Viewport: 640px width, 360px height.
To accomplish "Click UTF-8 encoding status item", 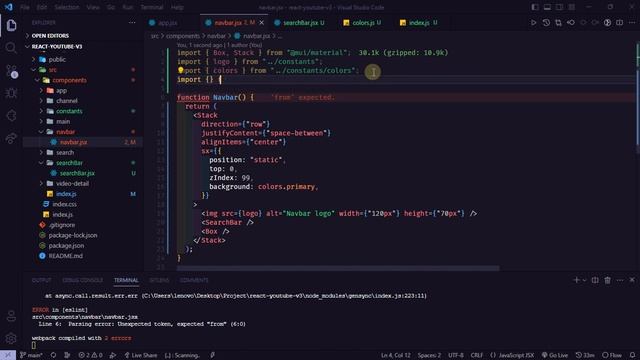I will tap(456, 355).
